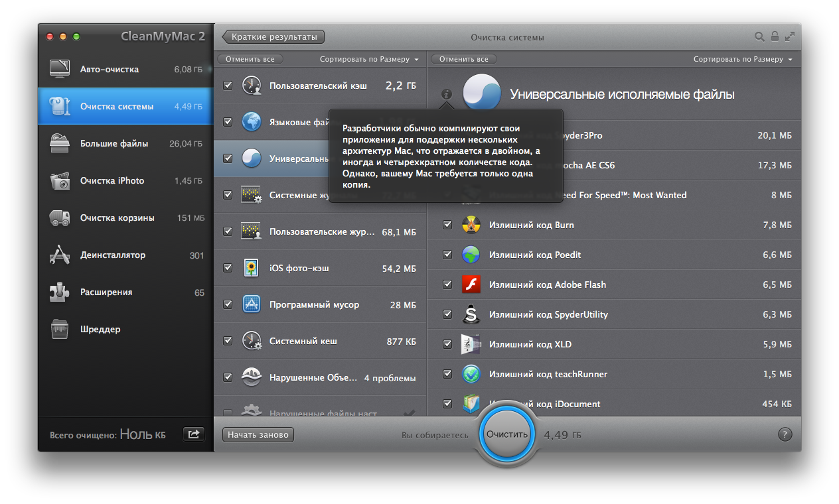Uncheck Излишний код Poedit checkbox
Viewport: 839px width, 504px height.
(447, 255)
